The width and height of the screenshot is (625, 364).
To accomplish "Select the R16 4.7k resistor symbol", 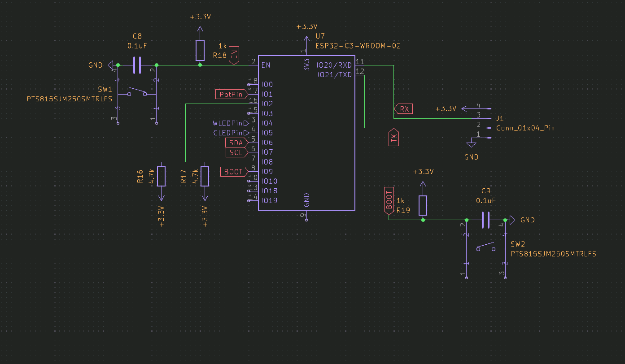I will [x=162, y=176].
